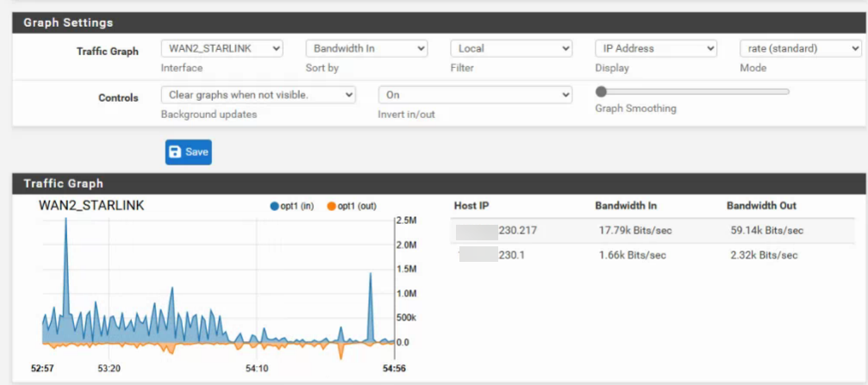The image size is (868, 385).
Task: Click the floppy disk icon on Save
Action: [176, 152]
